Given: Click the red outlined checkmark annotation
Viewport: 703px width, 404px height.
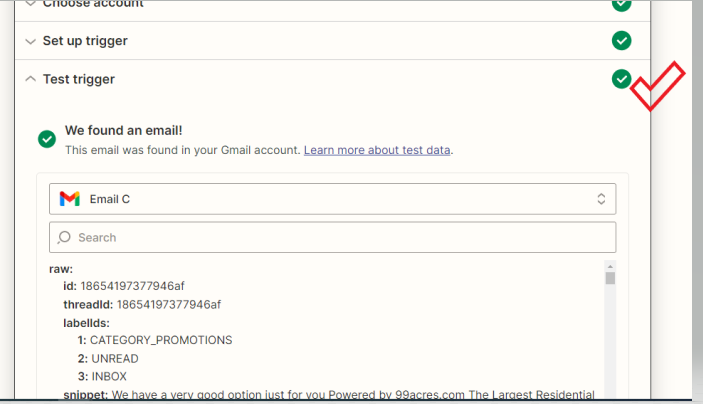Looking at the screenshot, I should 658,86.
